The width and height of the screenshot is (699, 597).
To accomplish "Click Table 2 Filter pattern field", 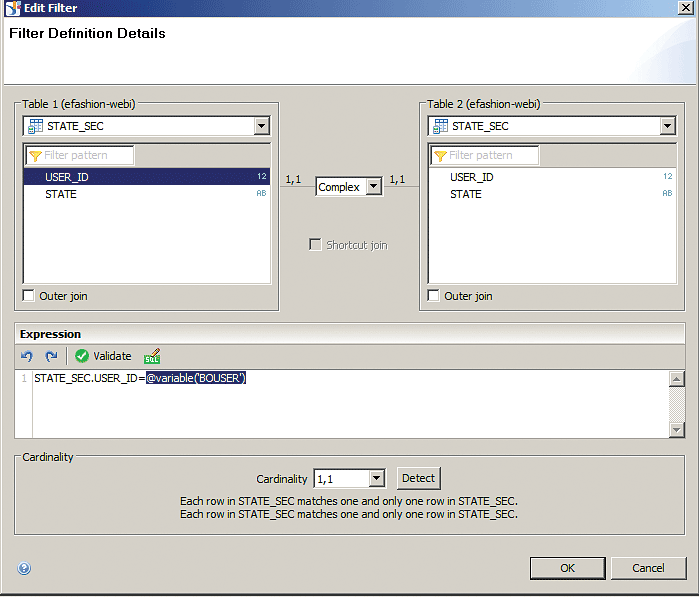I will tap(485, 155).
